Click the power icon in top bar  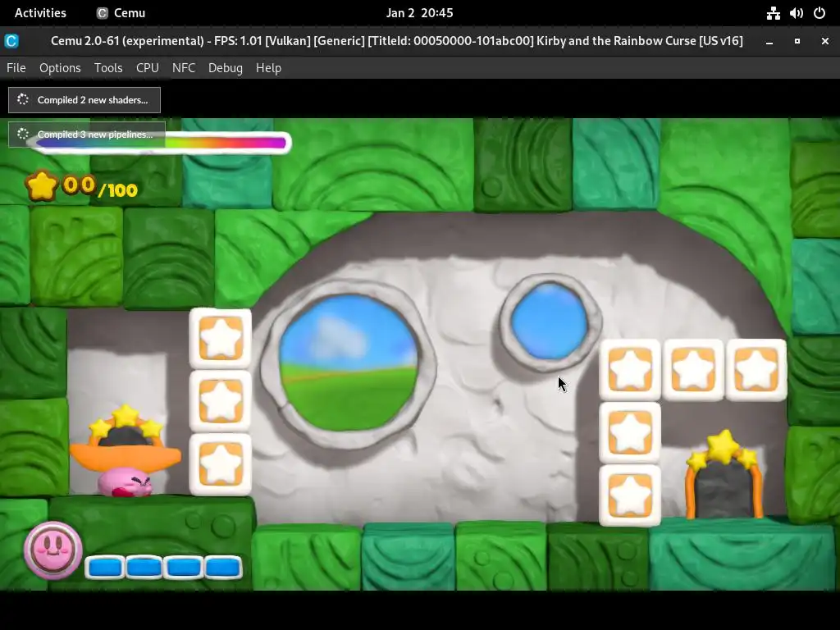pos(819,13)
